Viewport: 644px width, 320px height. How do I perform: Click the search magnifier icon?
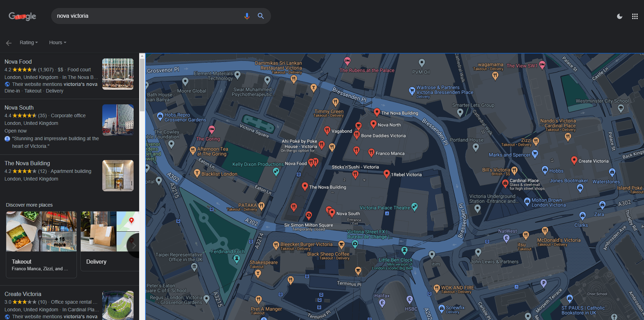point(261,16)
